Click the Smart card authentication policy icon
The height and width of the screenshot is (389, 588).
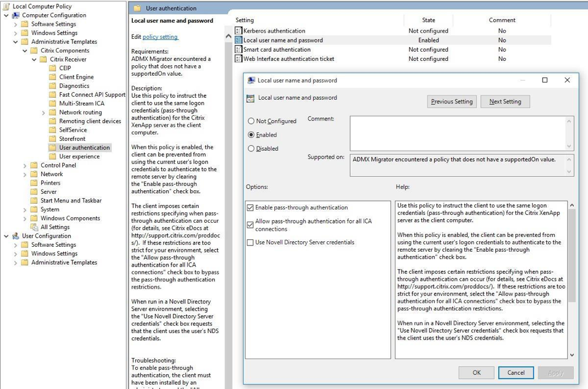tap(239, 50)
